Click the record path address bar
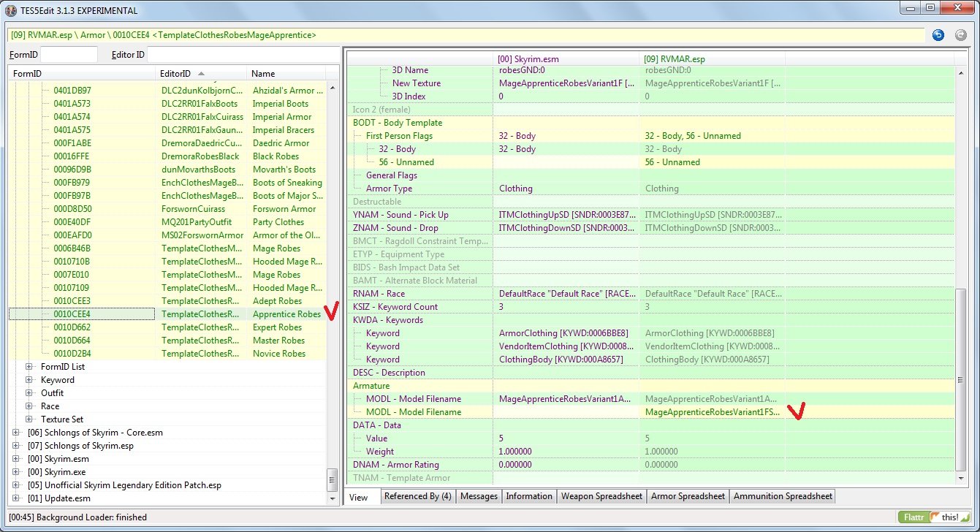980x532 pixels. [466, 35]
